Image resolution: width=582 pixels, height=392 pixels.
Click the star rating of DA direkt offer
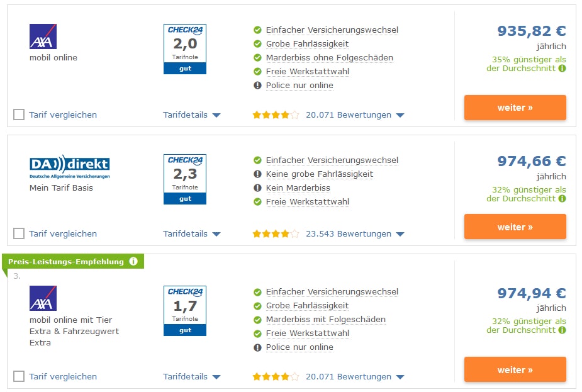click(x=276, y=234)
